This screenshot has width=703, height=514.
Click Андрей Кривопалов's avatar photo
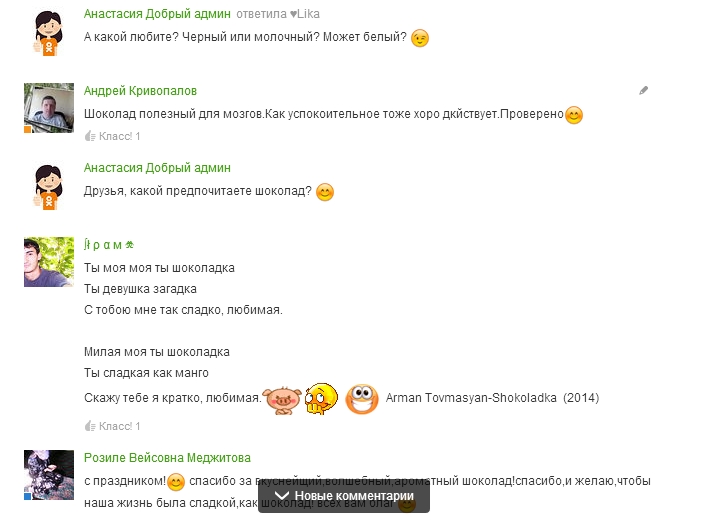tap(49, 108)
